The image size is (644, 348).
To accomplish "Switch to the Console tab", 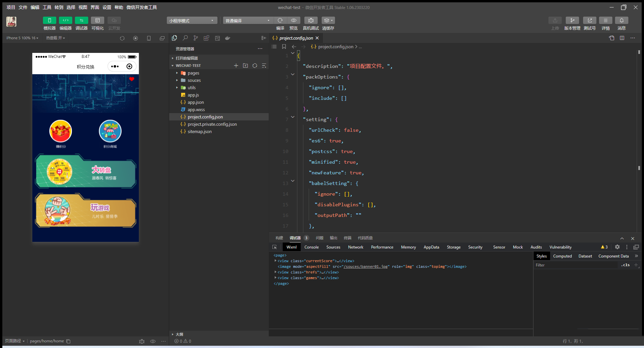I will coord(311,247).
